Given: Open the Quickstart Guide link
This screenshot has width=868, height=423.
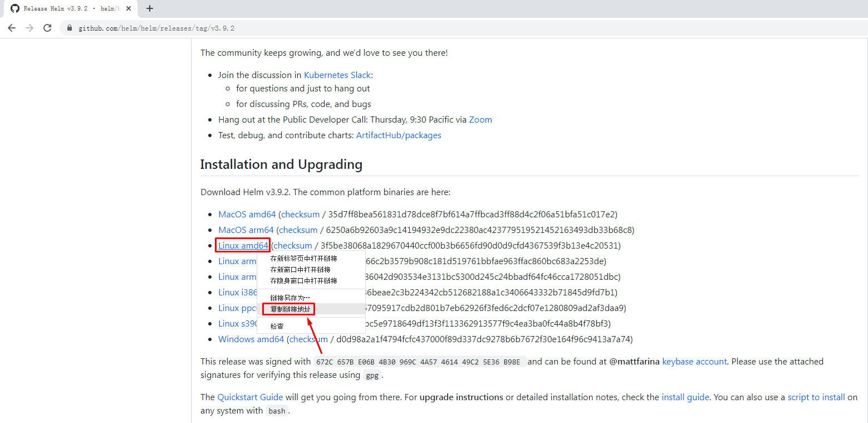Looking at the screenshot, I should [250, 397].
